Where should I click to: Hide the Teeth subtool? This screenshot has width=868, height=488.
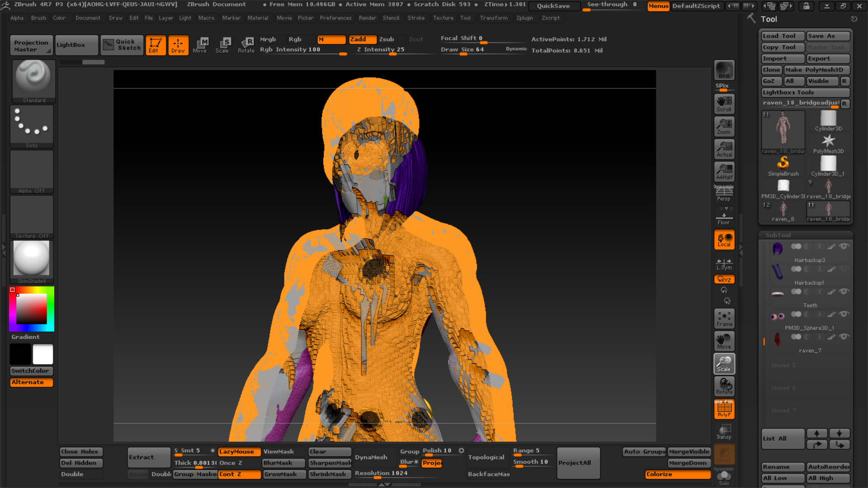tap(844, 291)
